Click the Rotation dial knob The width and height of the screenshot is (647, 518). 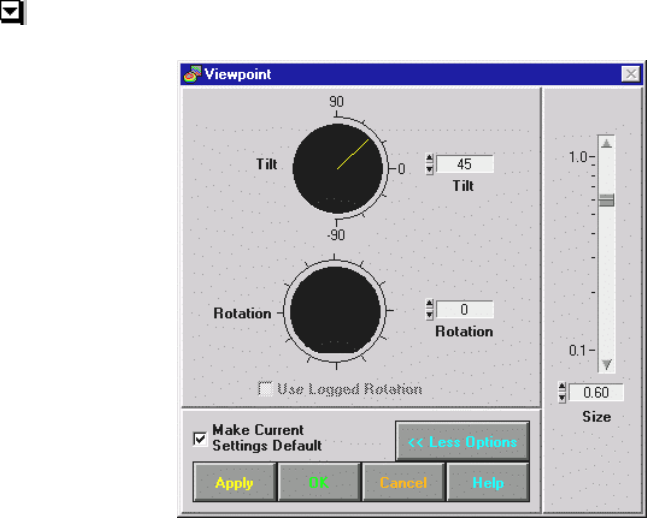335,310
